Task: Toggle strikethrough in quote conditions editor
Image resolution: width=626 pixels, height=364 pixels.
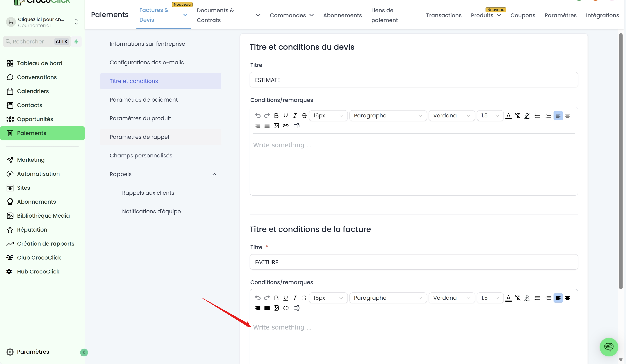Action: coord(304,116)
